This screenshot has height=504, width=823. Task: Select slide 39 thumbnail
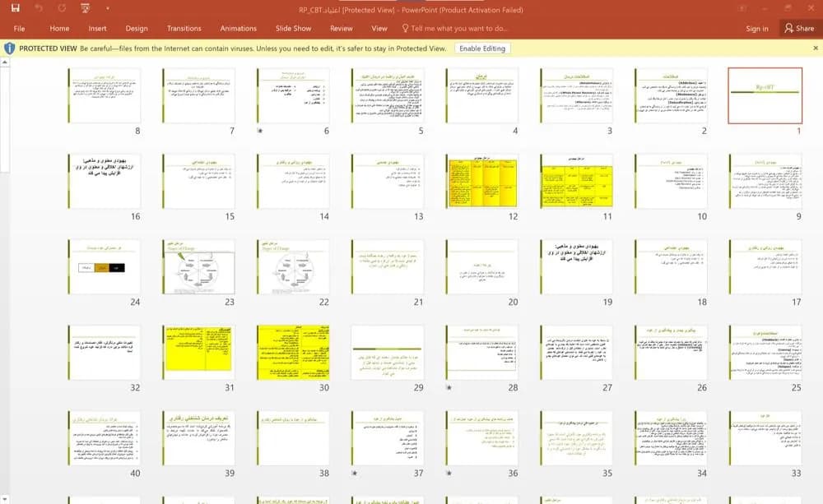tap(198, 438)
